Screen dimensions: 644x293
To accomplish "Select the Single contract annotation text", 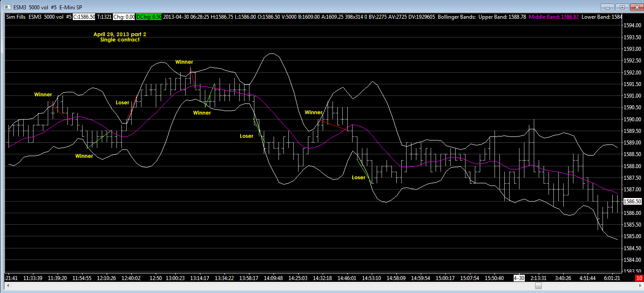I will click(x=120, y=40).
